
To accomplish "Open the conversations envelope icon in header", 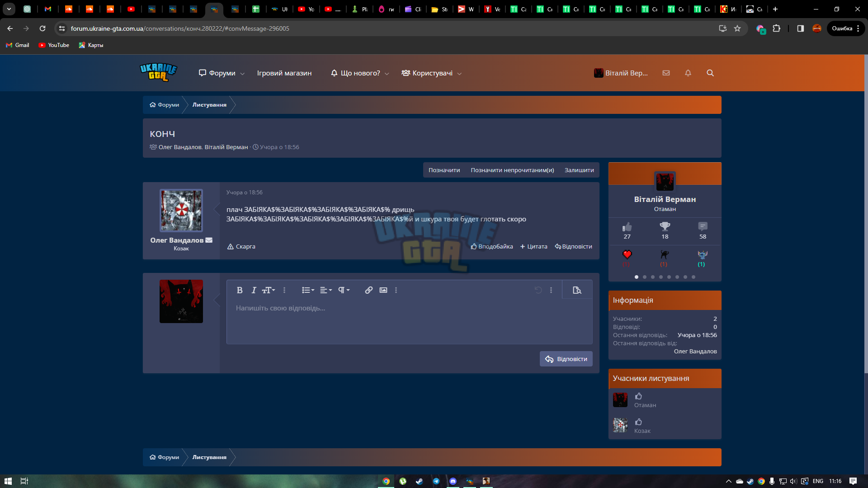I will coord(666,73).
